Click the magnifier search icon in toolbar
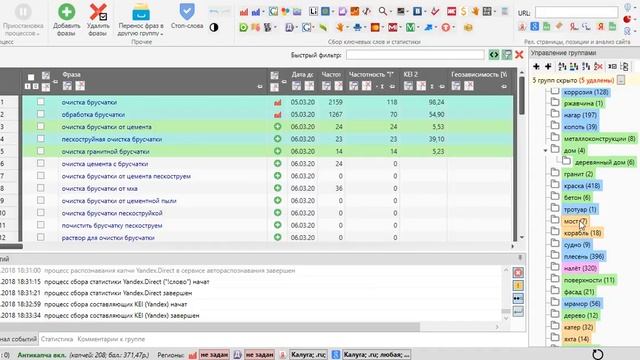The width and height of the screenshot is (640, 360). coord(382,11)
